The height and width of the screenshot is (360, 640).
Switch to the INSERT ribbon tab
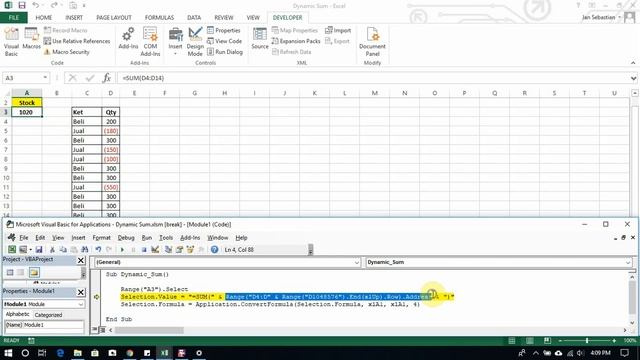(x=74, y=18)
